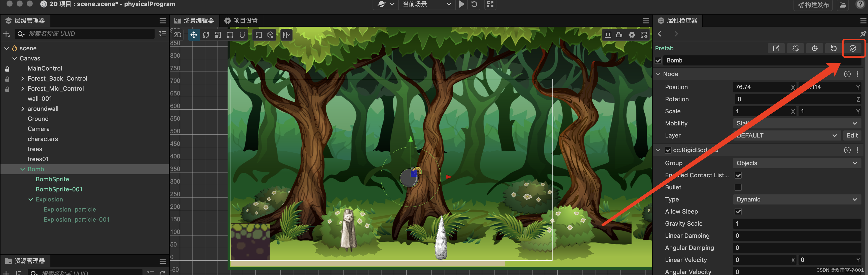Screen dimensions: 868x275
Task: Unlock the Forest_Back_Control lock icon
Action: [7, 79]
